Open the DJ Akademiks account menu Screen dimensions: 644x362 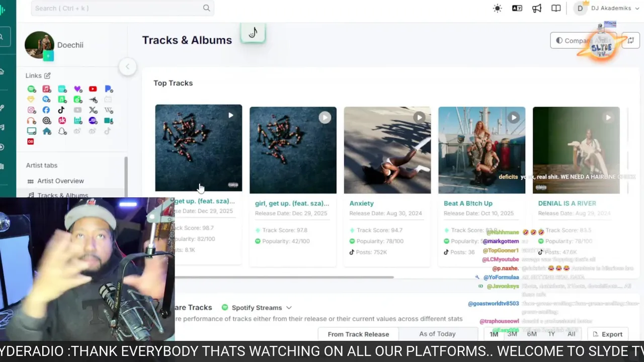pyautogui.click(x=607, y=8)
